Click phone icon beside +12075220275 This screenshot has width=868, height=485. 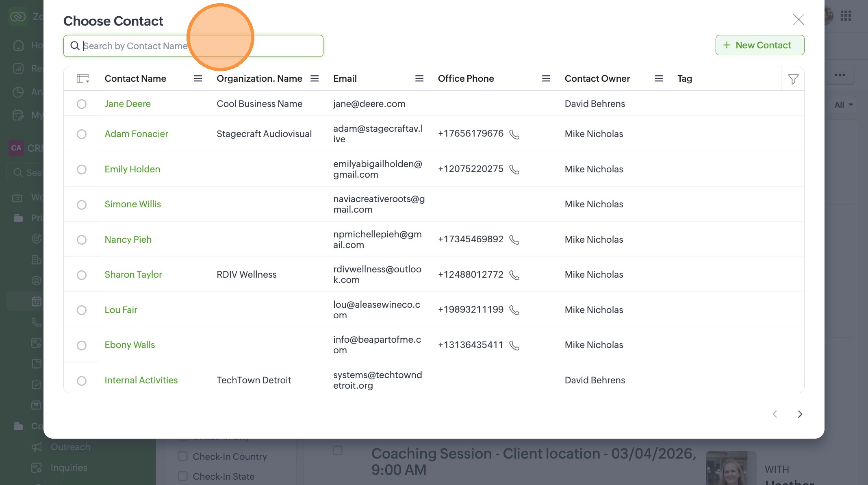514,170
